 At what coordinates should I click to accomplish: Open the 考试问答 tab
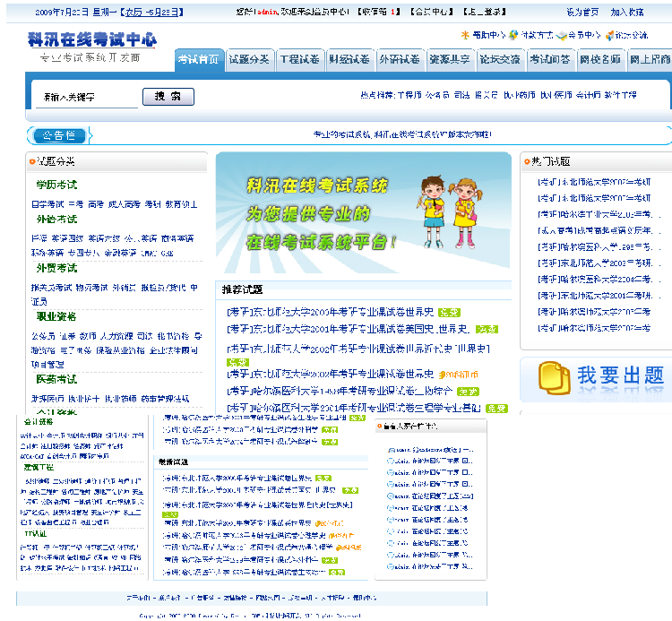coord(550,60)
